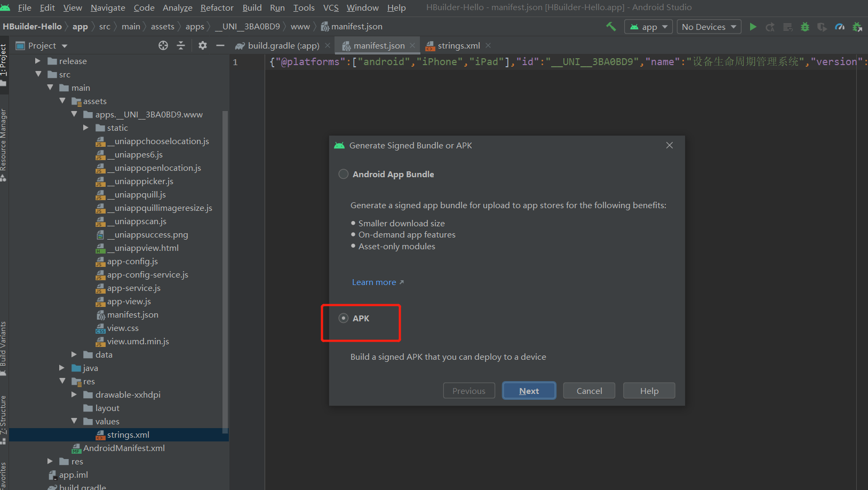Collapse the assets folder arrow
868x490 pixels.
coord(62,101)
